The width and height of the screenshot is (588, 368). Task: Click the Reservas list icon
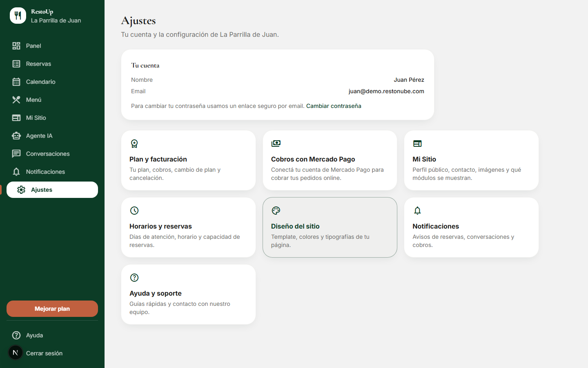(x=16, y=64)
